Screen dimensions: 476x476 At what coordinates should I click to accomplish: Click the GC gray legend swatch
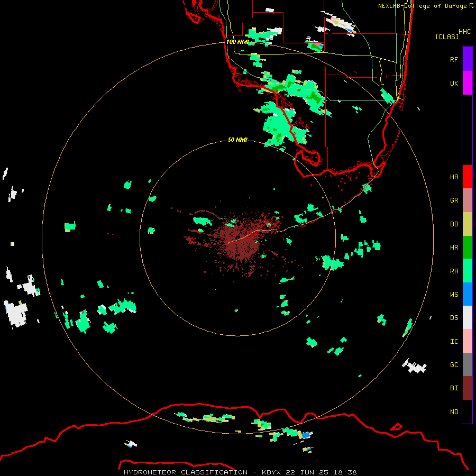467,364
